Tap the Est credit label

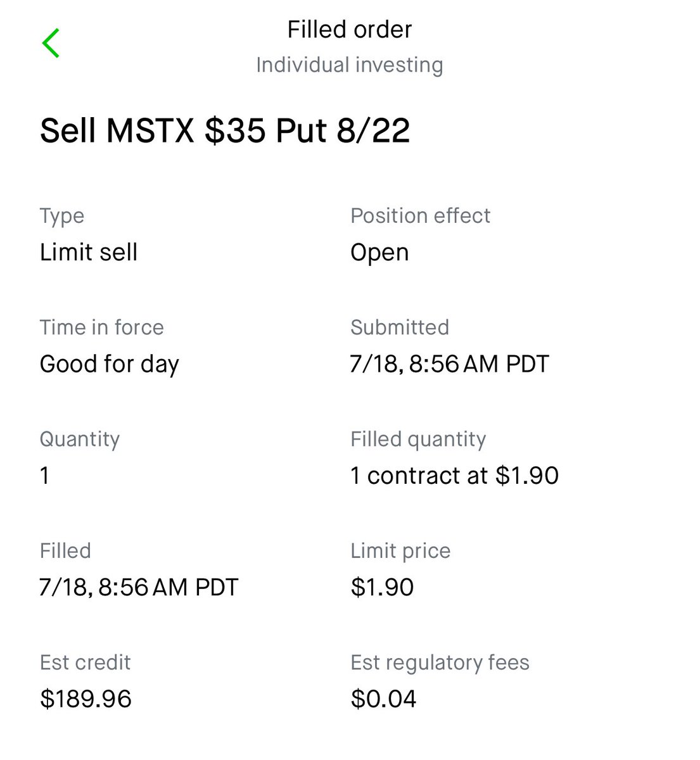86,662
